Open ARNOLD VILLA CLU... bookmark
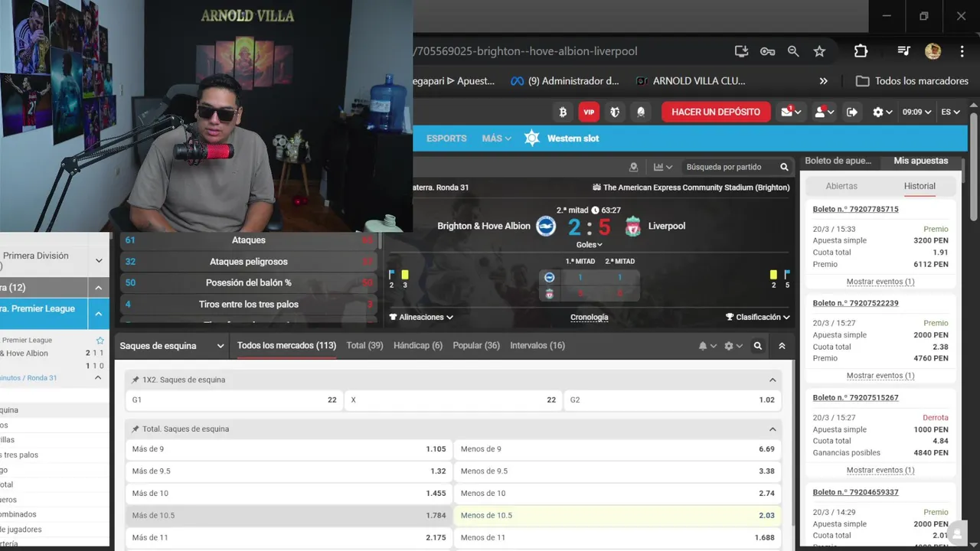The height and width of the screenshot is (551, 980). pos(691,81)
